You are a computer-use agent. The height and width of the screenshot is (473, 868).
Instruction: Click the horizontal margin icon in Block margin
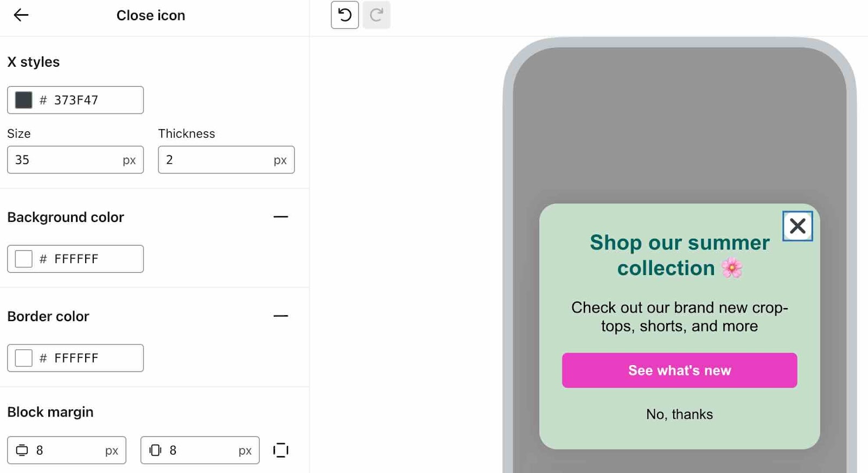156,450
